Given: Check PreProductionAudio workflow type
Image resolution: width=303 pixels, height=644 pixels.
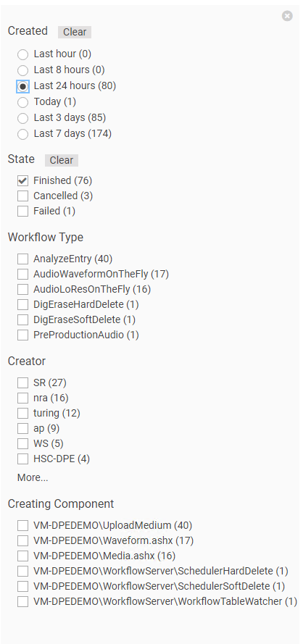Looking at the screenshot, I should coord(22,335).
